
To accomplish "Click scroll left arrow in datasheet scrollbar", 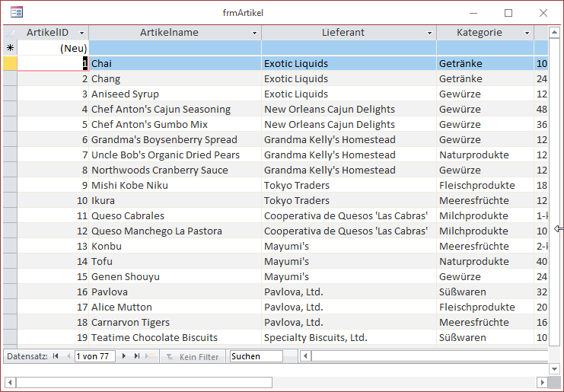I will click(x=305, y=356).
